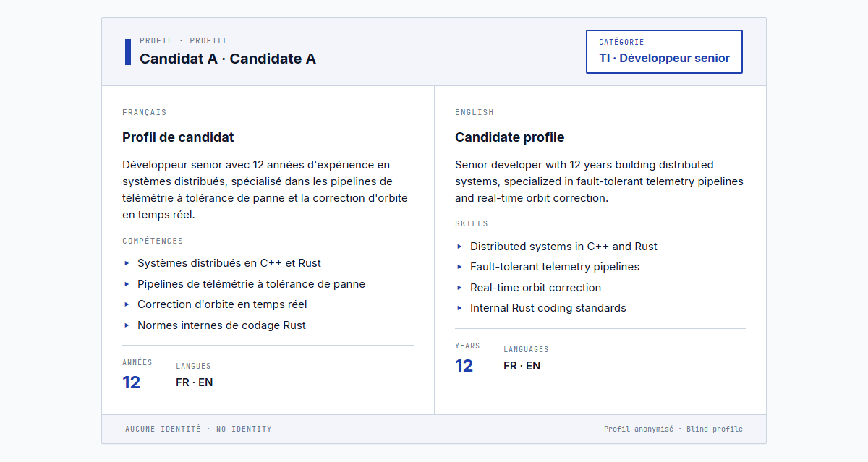Click the triangle bullet before "Normes internes de codage Rust"
The image size is (868, 462).
click(127, 325)
